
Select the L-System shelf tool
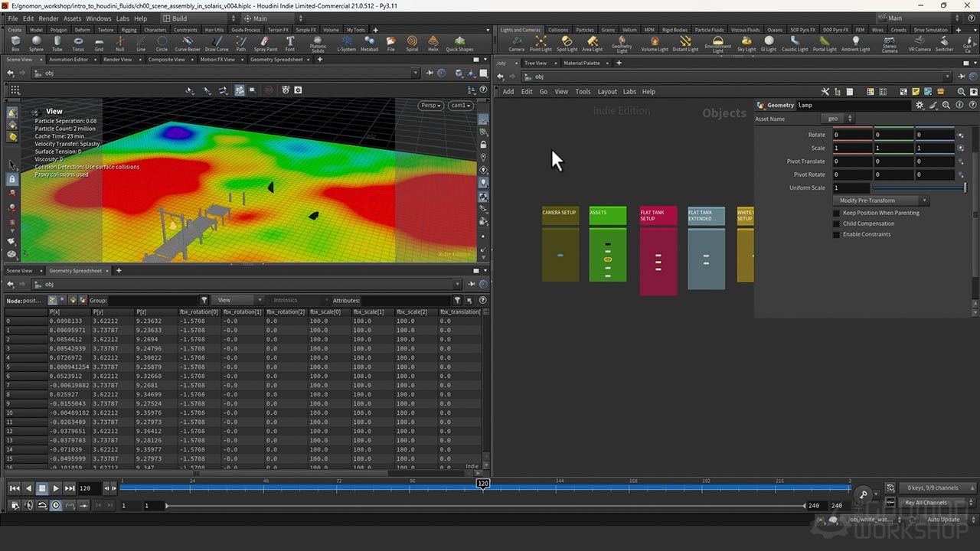347,43
